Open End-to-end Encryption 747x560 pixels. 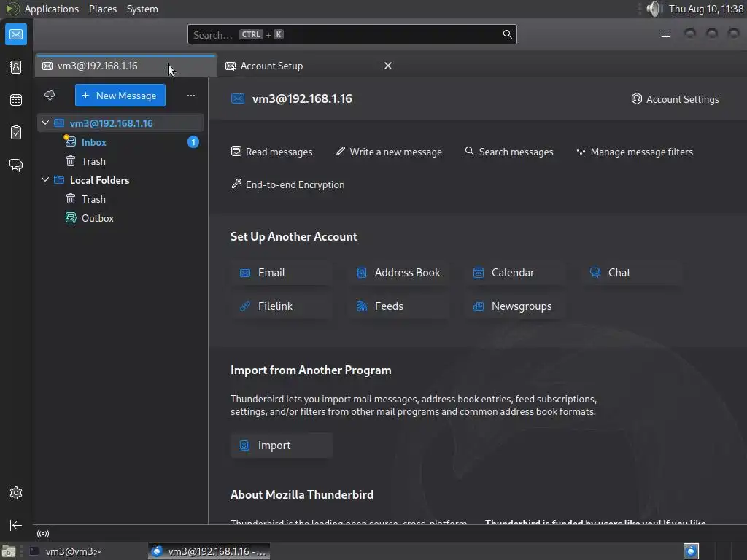287,184
